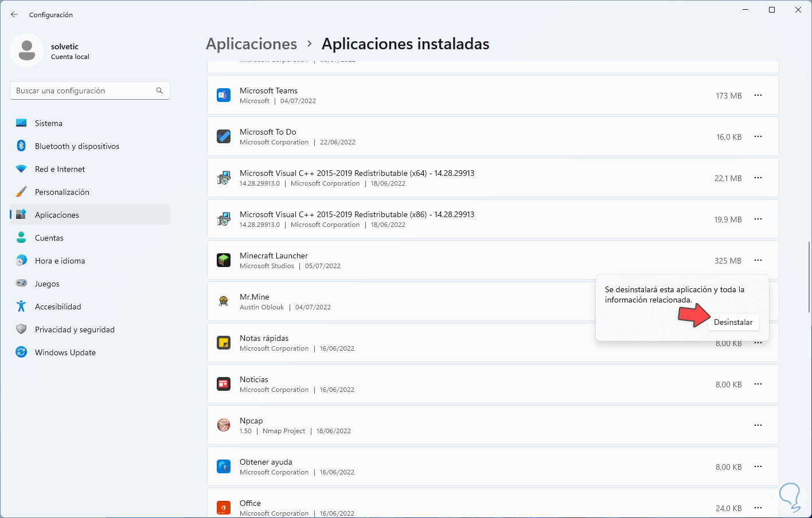Select the Juegos sidebar label

(47, 284)
